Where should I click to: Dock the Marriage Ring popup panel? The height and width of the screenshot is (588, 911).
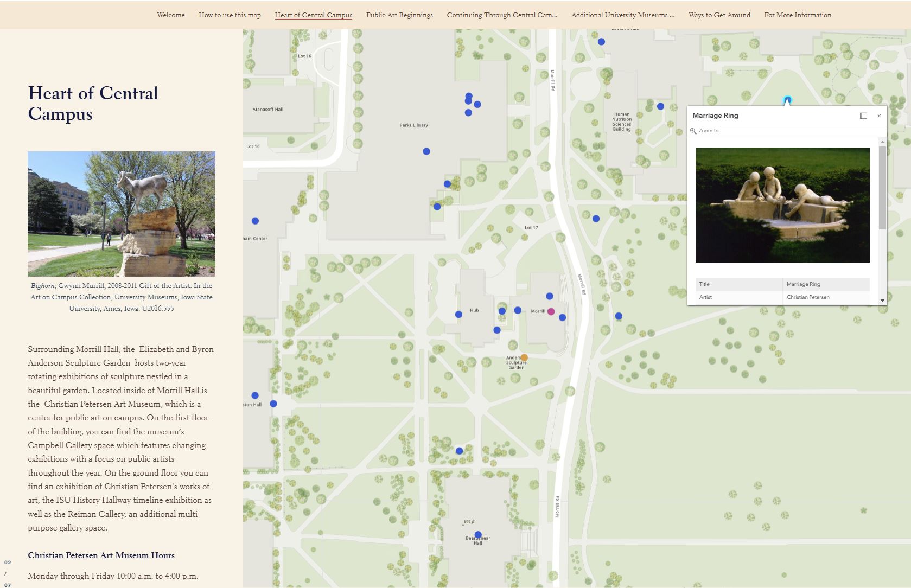(863, 116)
